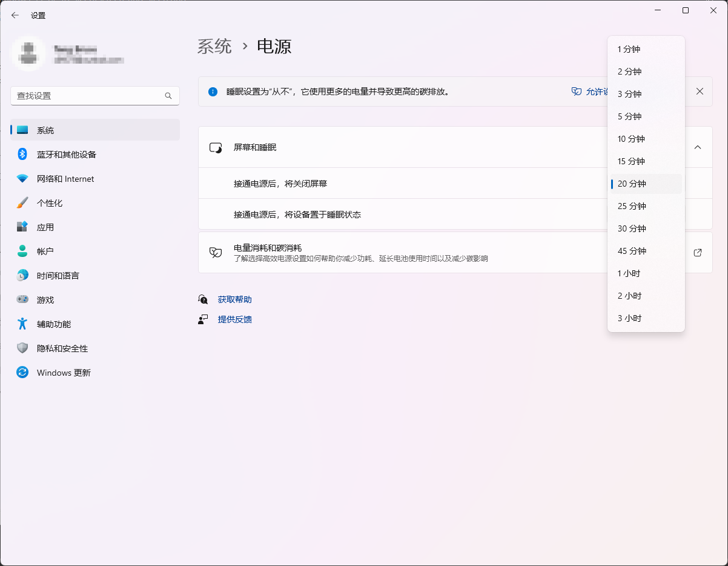Choose 30 分钟 in the dropdown list
This screenshot has height=566, width=728.
point(632,228)
